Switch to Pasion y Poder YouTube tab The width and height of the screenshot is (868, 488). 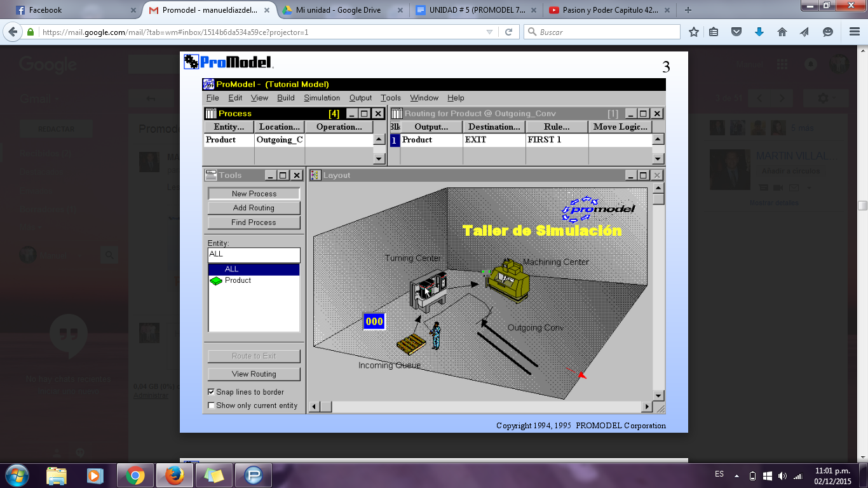[609, 10]
